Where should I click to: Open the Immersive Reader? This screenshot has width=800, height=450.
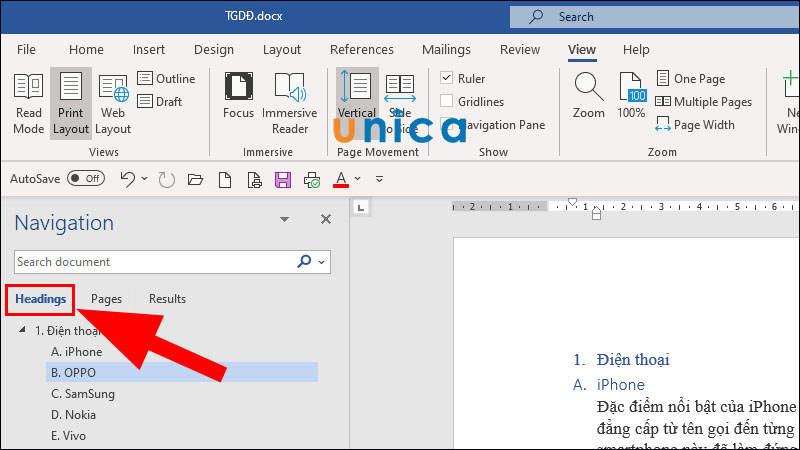(290, 103)
